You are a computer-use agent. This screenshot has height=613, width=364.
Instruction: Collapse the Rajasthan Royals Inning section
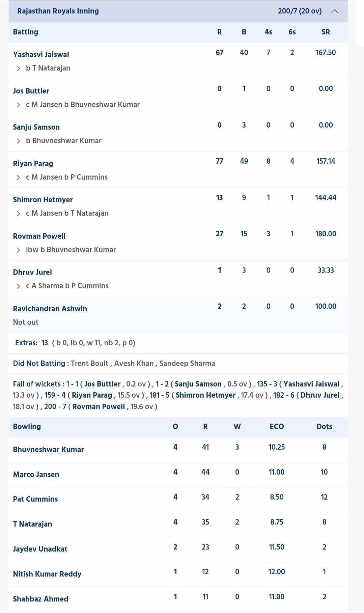point(335,11)
